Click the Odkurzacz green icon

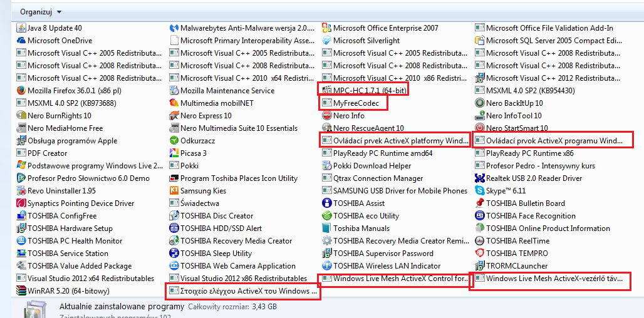tap(174, 141)
